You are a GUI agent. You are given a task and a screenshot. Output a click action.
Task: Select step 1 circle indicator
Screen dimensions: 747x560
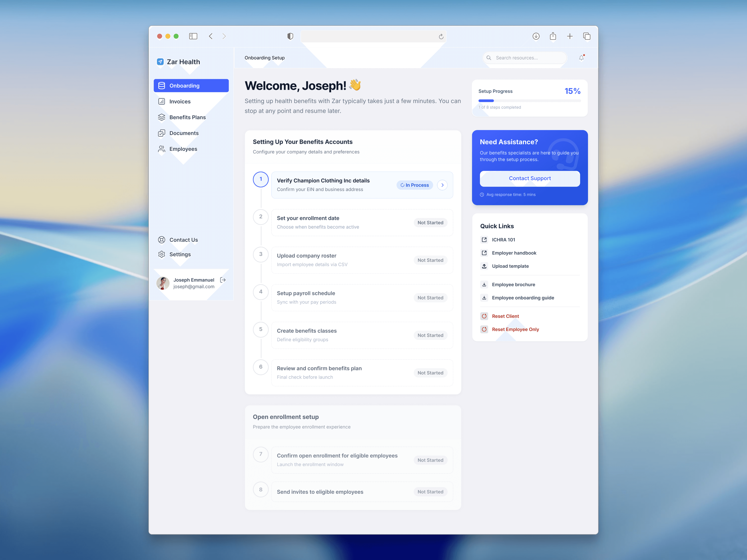(x=260, y=179)
